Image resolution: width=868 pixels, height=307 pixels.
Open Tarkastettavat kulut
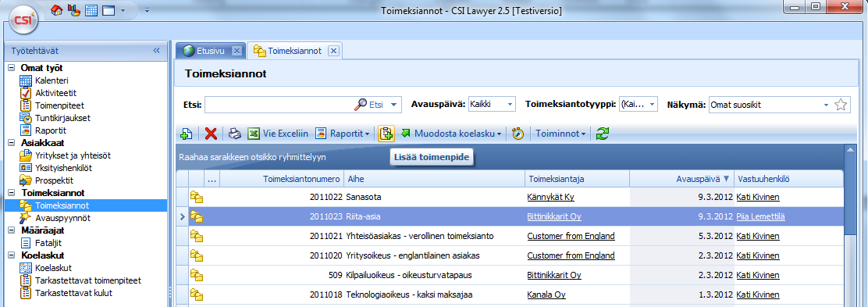pos(73,293)
